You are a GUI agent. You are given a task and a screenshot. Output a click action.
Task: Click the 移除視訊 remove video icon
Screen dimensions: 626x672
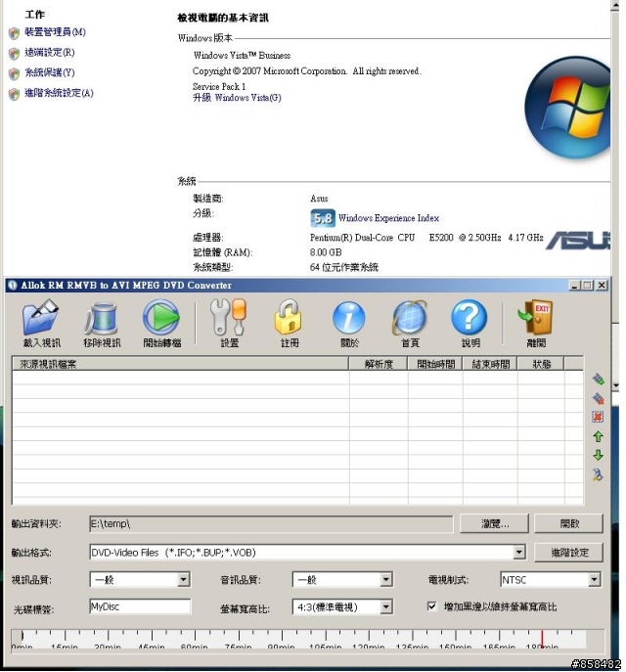(x=102, y=318)
